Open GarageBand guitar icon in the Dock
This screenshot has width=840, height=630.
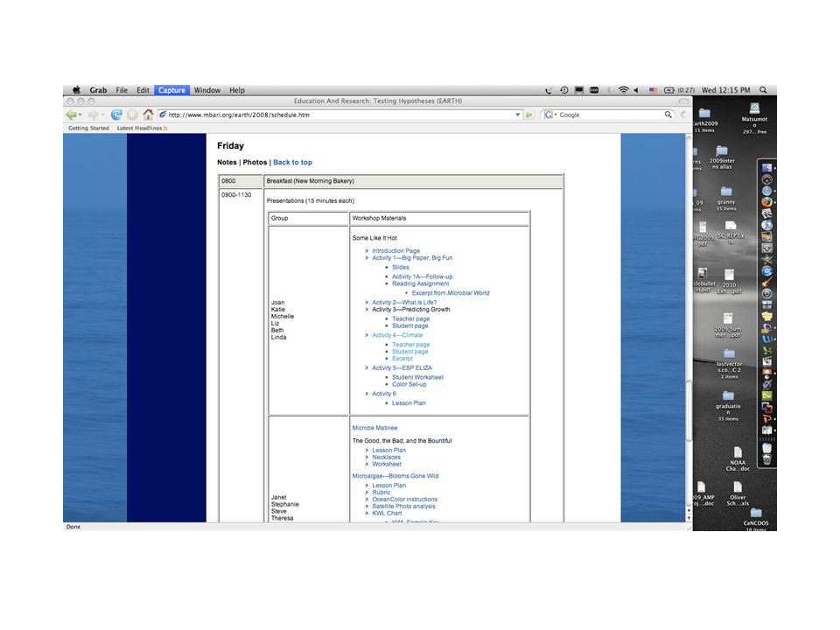point(767,282)
